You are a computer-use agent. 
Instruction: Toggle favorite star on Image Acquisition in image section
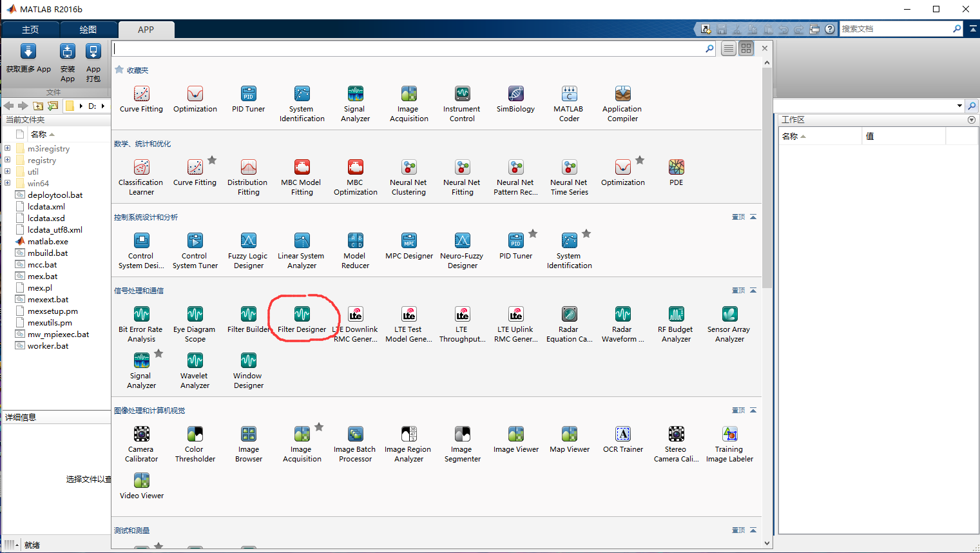pyautogui.click(x=319, y=427)
